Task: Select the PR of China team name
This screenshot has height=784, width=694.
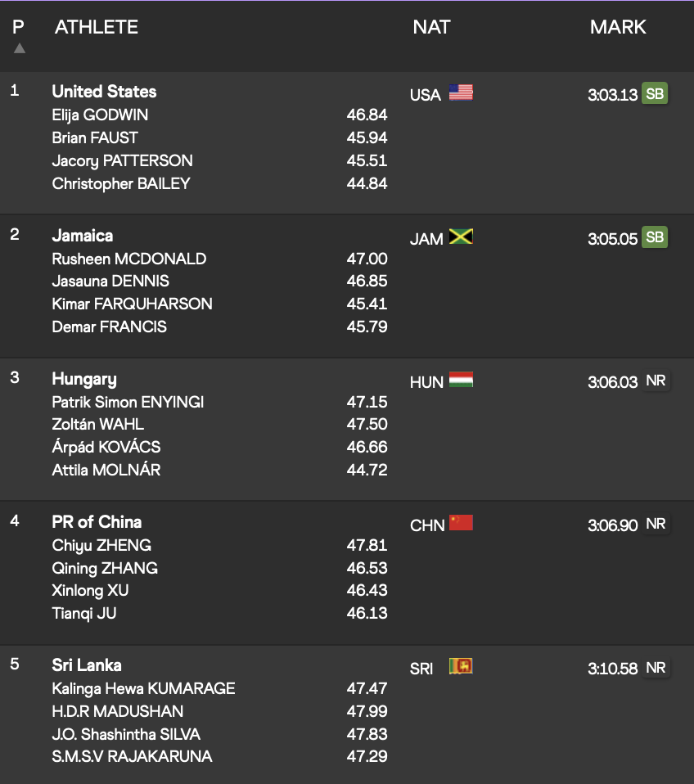Action: tap(97, 522)
